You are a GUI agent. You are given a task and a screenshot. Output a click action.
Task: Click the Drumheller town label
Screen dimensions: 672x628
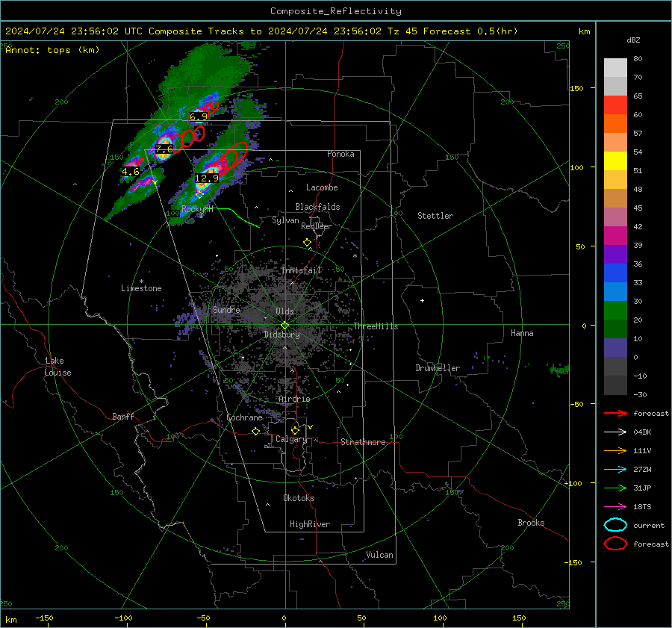coord(438,368)
